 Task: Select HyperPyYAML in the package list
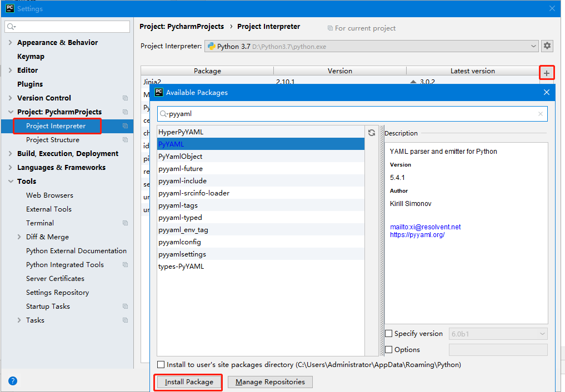261,132
